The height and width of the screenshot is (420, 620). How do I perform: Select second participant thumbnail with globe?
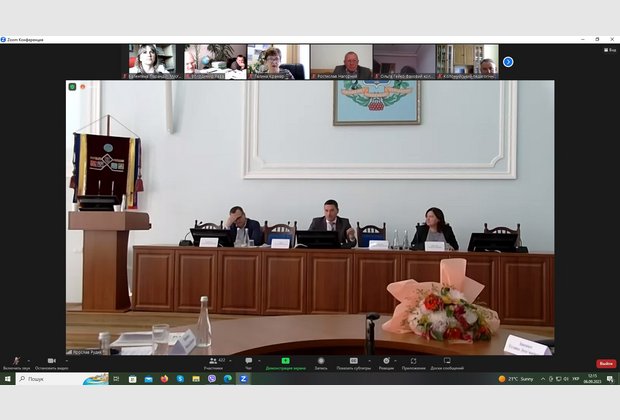point(215,62)
